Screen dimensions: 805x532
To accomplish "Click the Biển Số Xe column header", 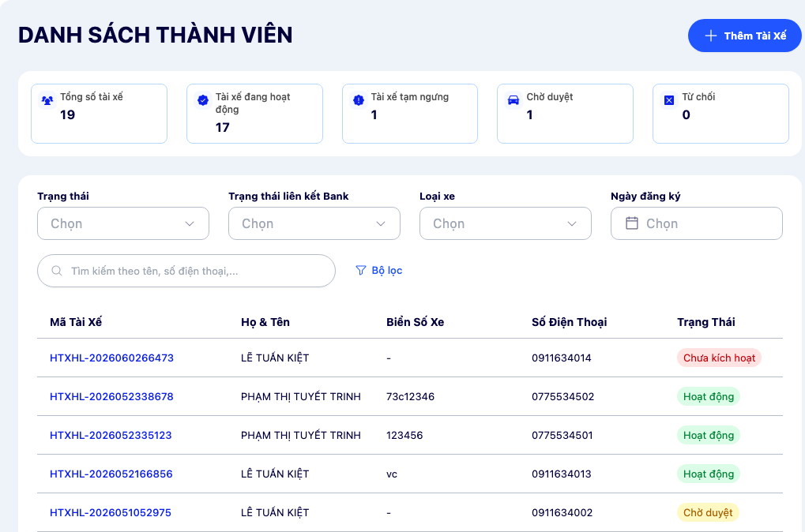I will click(x=416, y=322).
